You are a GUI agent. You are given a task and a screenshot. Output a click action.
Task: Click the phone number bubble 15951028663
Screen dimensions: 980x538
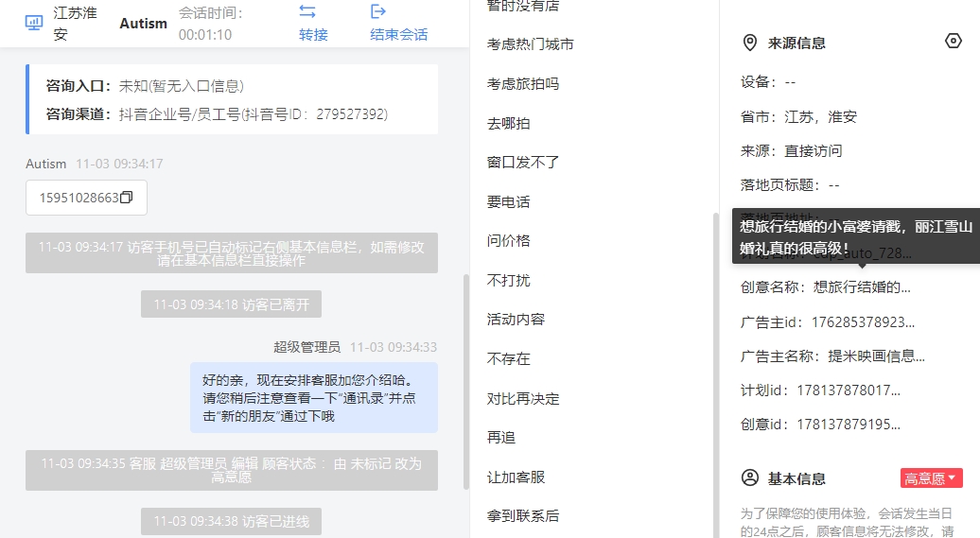coord(86,198)
